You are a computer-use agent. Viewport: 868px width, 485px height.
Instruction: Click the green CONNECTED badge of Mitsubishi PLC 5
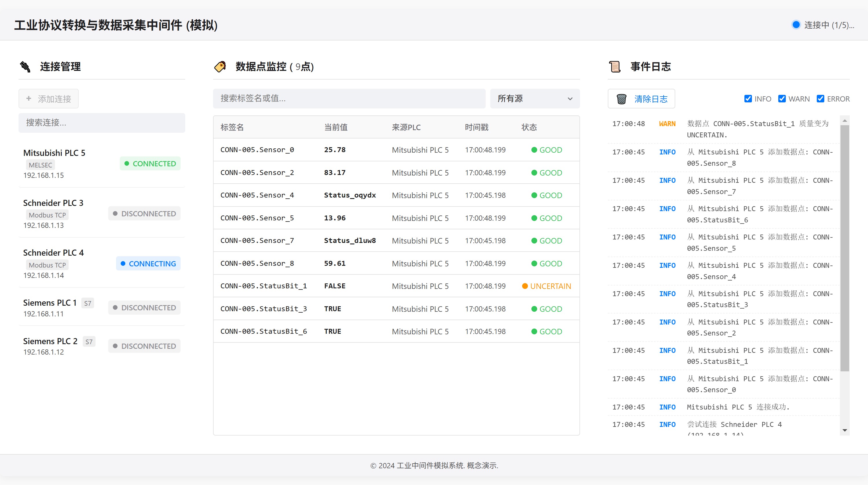tap(150, 164)
